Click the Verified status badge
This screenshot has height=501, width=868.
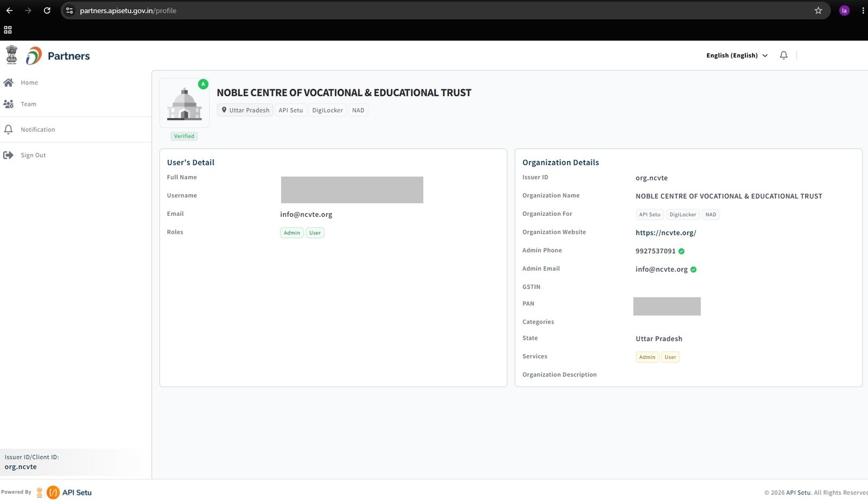click(184, 136)
